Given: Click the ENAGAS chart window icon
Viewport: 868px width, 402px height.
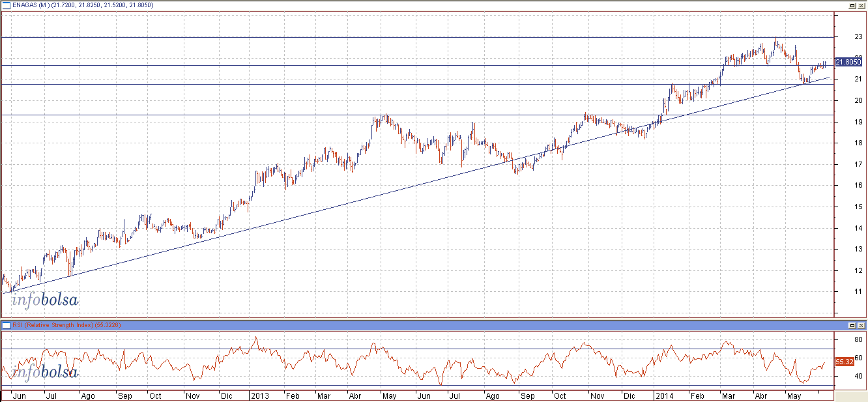Looking at the screenshot, I should click(x=7, y=5).
